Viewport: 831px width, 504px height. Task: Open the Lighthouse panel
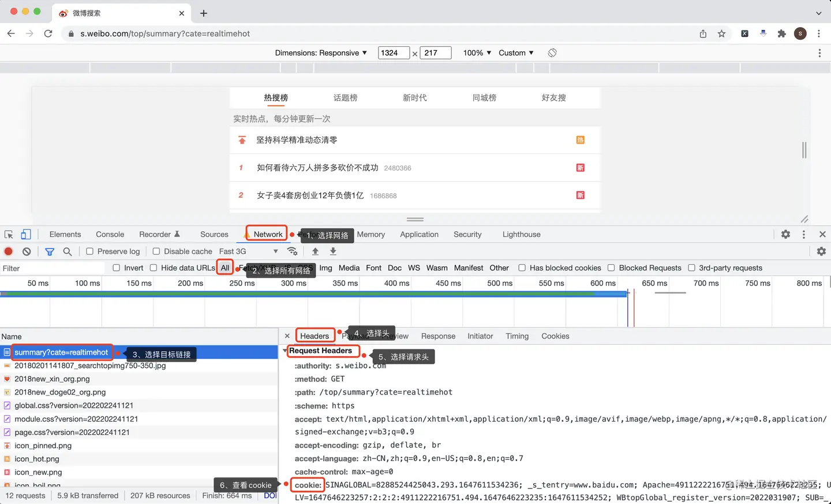[x=522, y=234]
